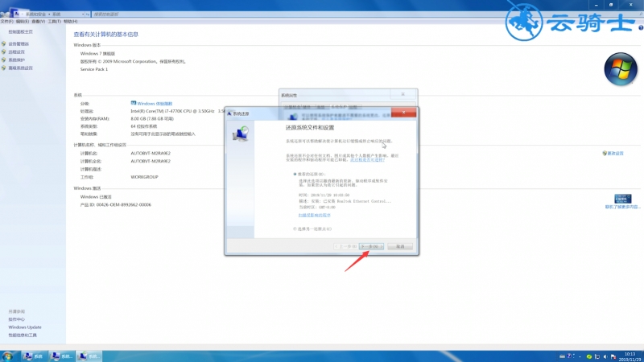644x362 pixels.
Task: Open the 扫描受影响的程序 link
Action: 314,215
